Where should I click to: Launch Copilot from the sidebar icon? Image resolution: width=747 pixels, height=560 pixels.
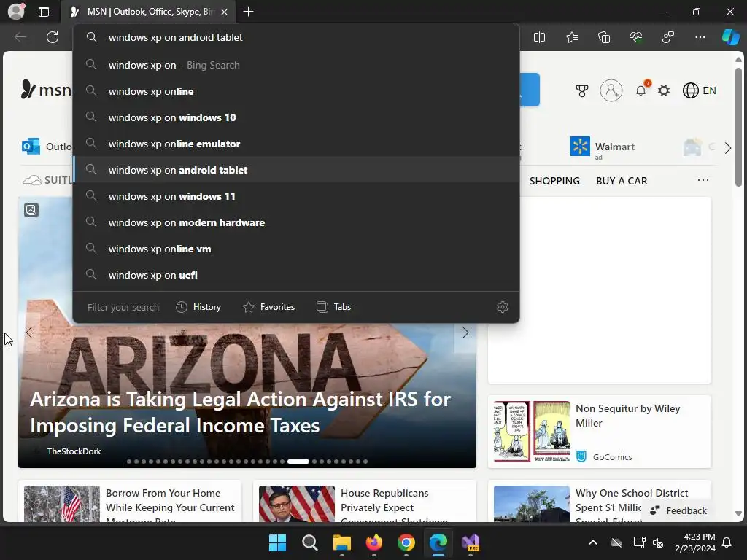[x=730, y=37]
